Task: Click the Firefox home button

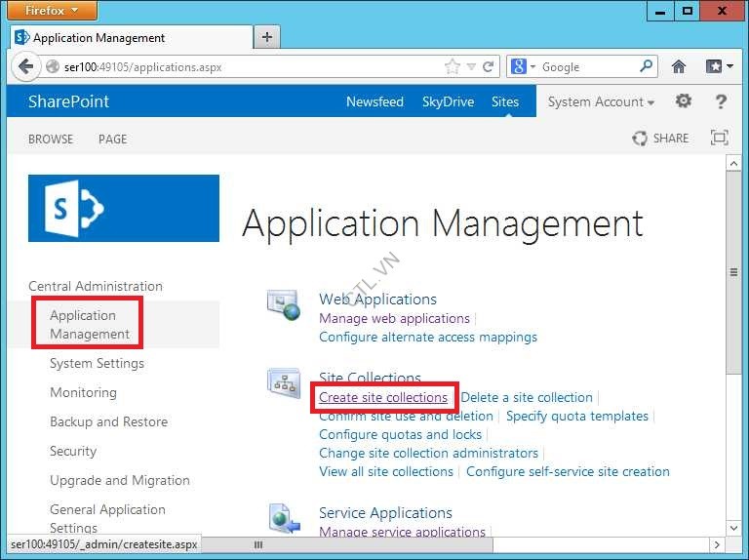Action: click(679, 67)
